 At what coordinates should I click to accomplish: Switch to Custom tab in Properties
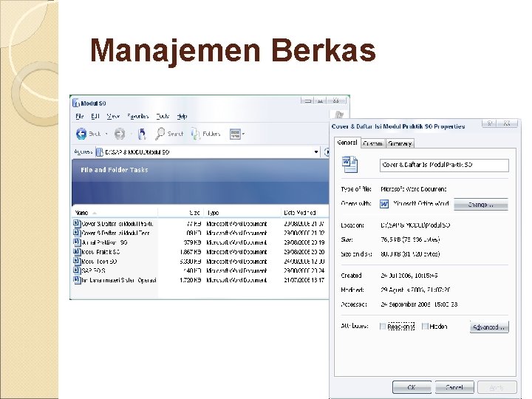(373, 143)
